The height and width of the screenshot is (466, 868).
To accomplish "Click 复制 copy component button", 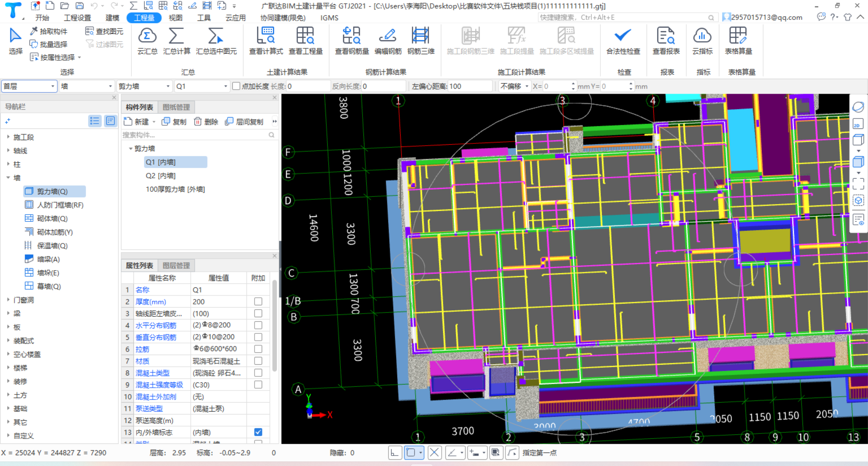I will (x=174, y=122).
